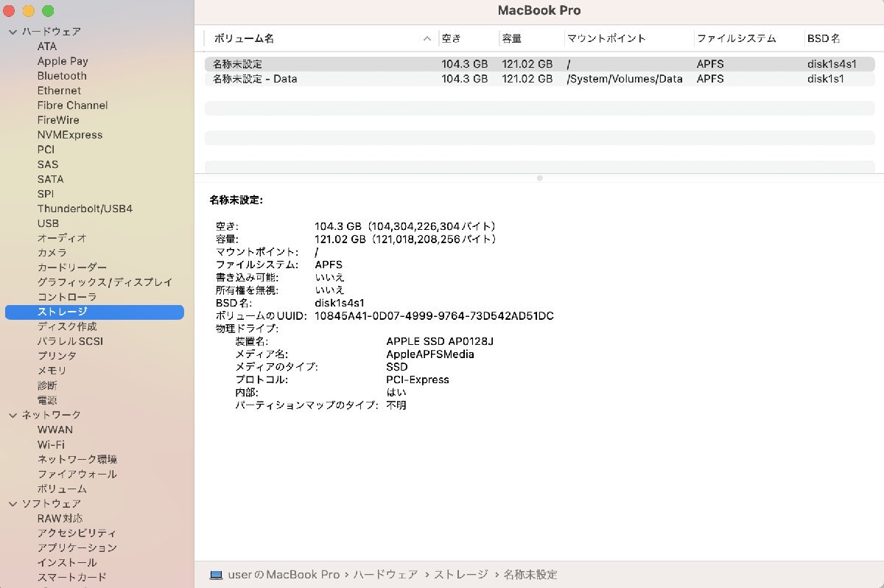Show Ethernet hardware information
Screen dimensions: 884x588
click(59, 91)
